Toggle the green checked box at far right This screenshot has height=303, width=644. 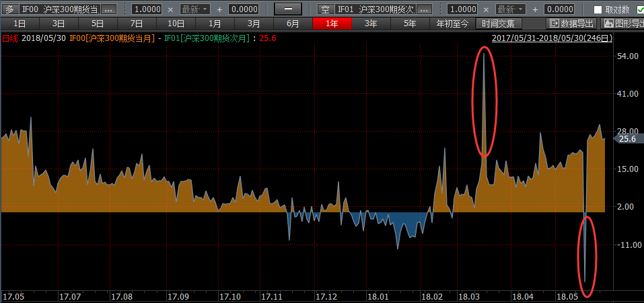click(640, 9)
